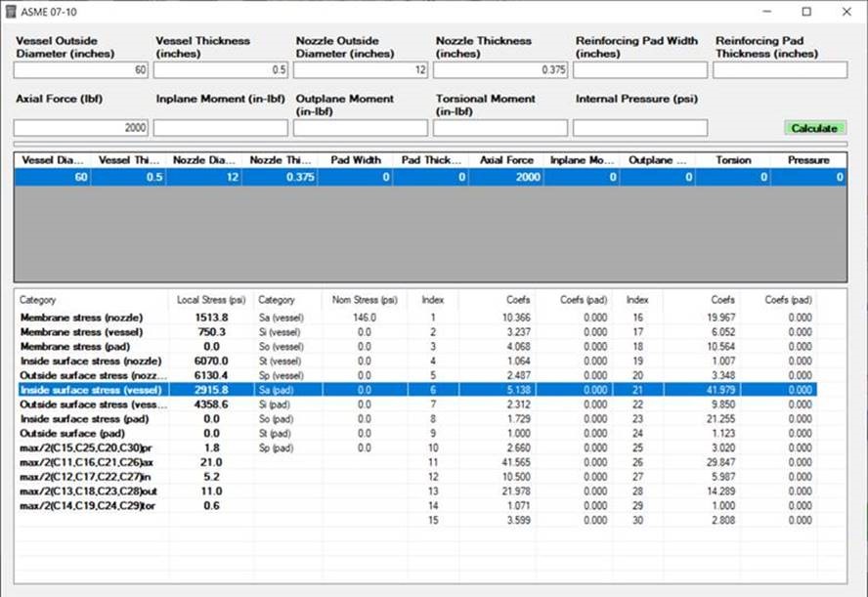Click the coefficient value 19.967
Screen dimensions: 868x597
[x=720, y=318]
